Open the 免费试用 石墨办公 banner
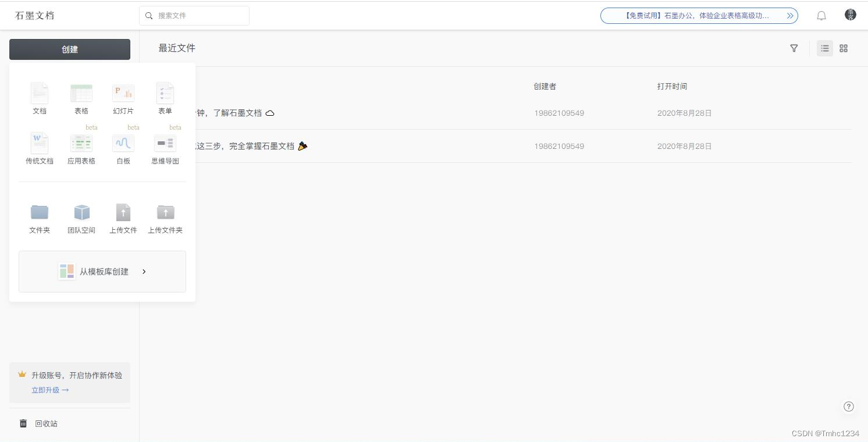This screenshot has width=868, height=442. (x=699, y=16)
